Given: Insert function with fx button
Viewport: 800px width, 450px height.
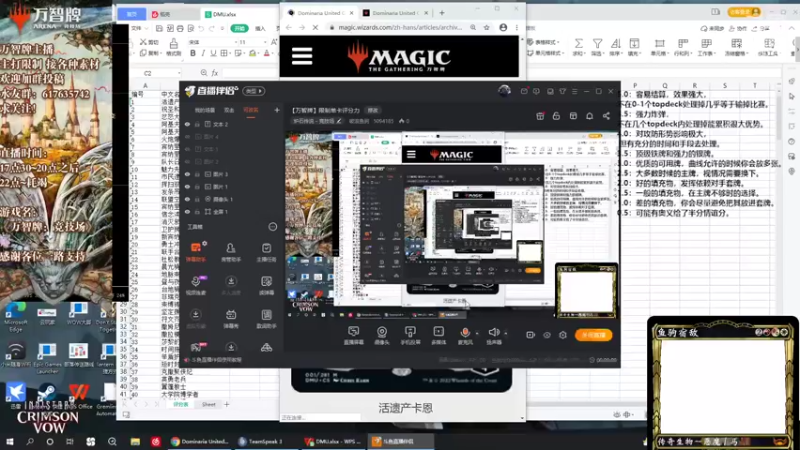Looking at the screenshot, I should coord(215,73).
